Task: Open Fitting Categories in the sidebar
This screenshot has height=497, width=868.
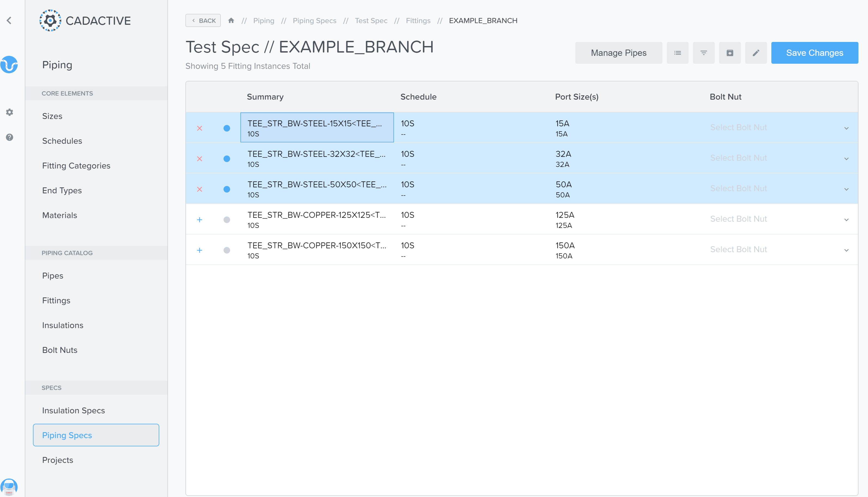Action: tap(76, 166)
